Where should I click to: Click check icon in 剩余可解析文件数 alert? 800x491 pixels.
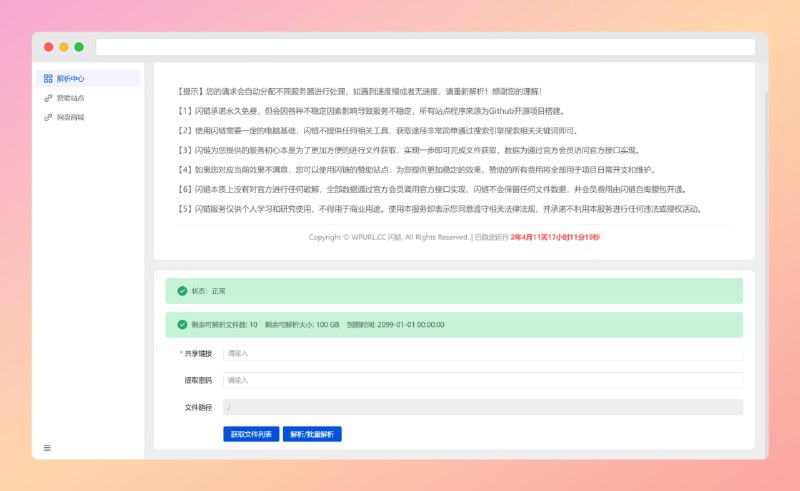[x=181, y=325]
